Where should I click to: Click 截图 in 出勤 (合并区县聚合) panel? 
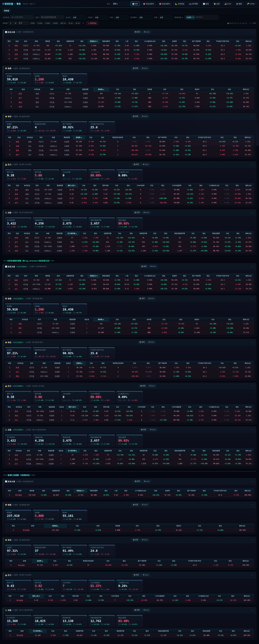(x=144, y=430)
